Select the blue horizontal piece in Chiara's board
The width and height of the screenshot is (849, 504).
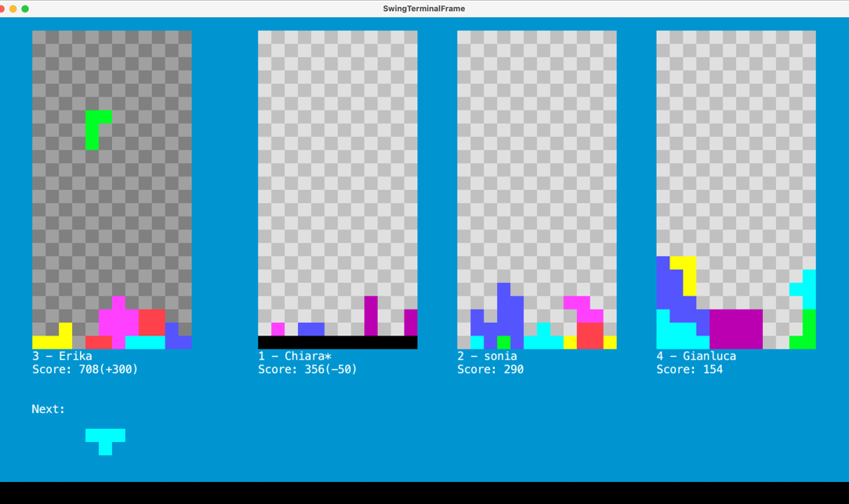pyautogui.click(x=310, y=329)
